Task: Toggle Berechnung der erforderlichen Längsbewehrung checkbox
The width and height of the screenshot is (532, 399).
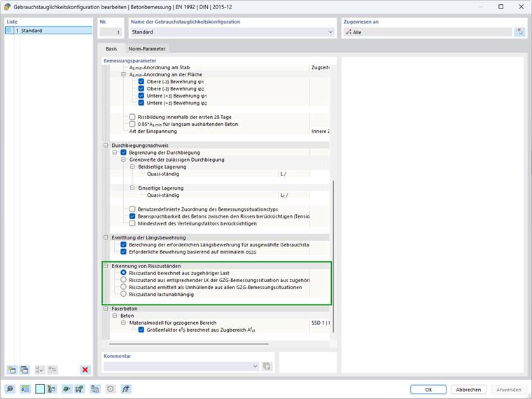Action: (x=123, y=244)
